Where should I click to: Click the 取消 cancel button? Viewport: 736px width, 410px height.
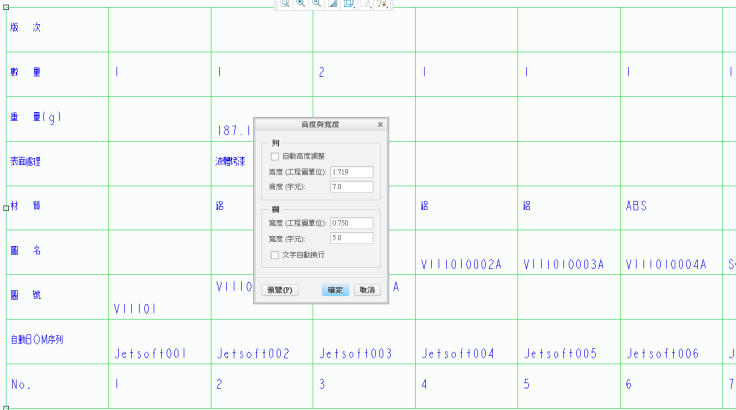[367, 290]
